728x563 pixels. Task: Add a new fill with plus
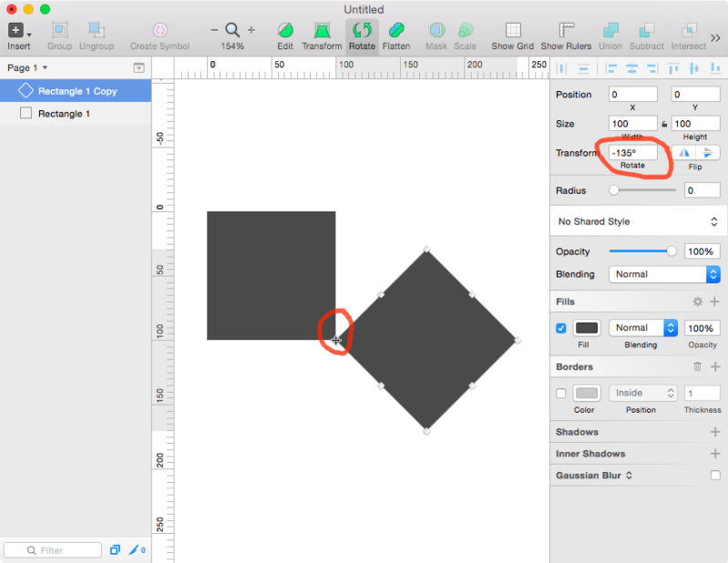[715, 302]
